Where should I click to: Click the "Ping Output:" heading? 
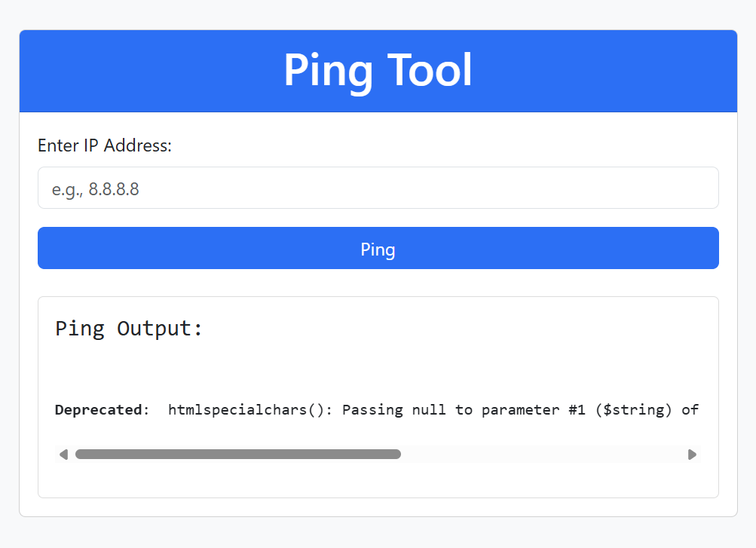[x=129, y=329]
